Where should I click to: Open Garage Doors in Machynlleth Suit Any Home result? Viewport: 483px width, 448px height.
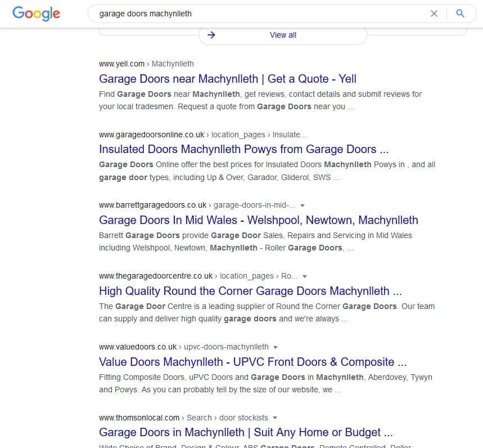click(x=246, y=432)
